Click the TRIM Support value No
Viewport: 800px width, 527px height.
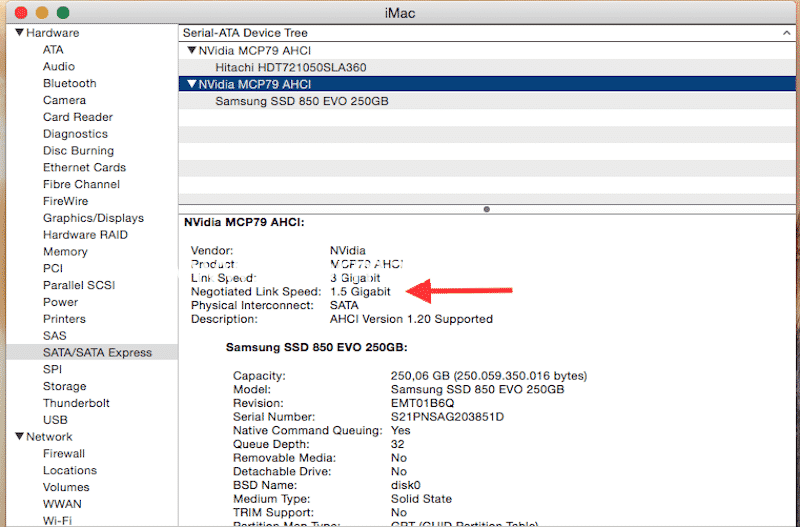pos(399,513)
